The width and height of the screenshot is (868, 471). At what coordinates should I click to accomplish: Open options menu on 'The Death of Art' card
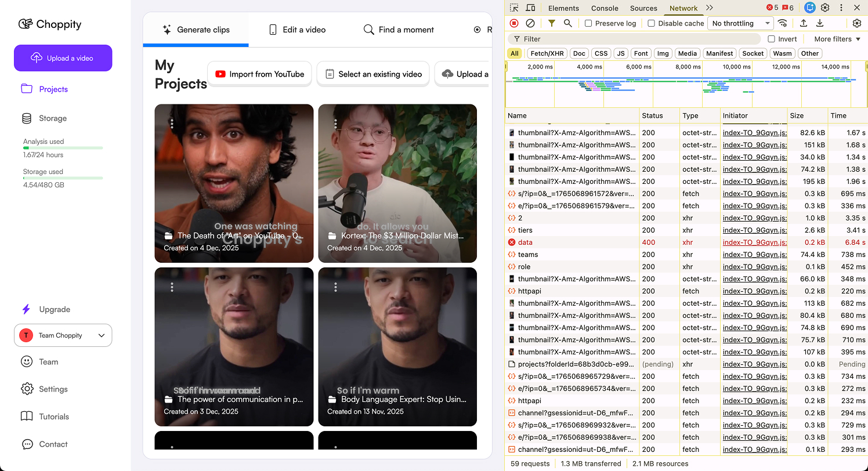[x=172, y=124]
